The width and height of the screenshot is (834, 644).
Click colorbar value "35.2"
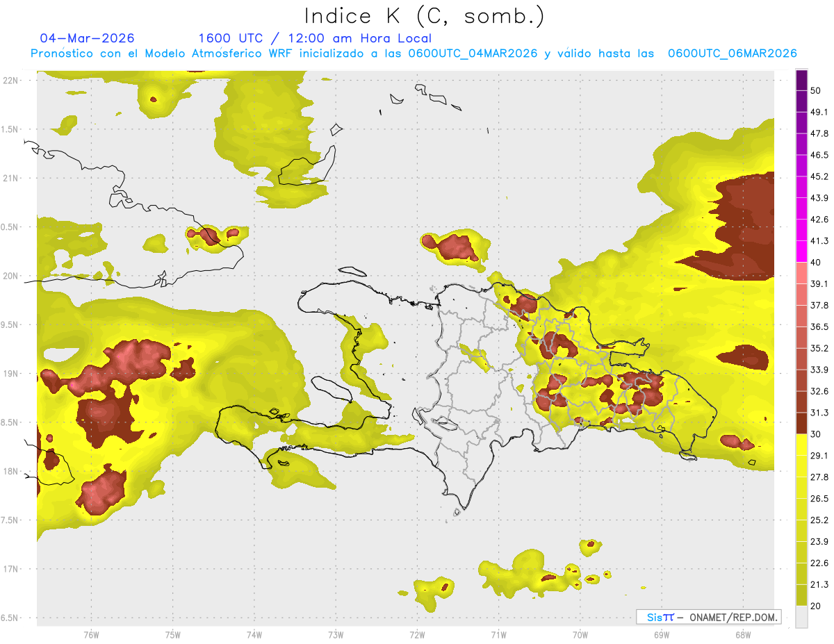click(x=819, y=348)
